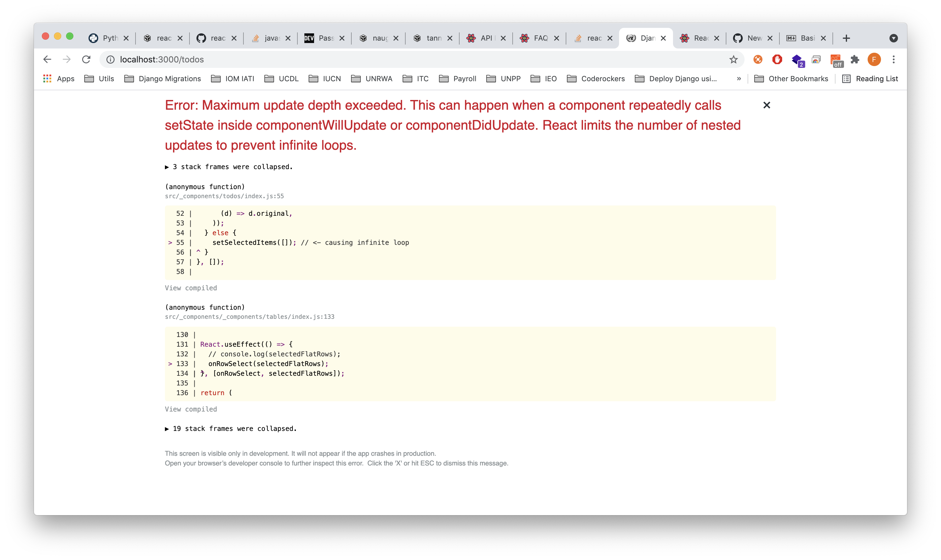Click the Toby extension with badge 2
Screen dimensions: 941x560
point(796,60)
